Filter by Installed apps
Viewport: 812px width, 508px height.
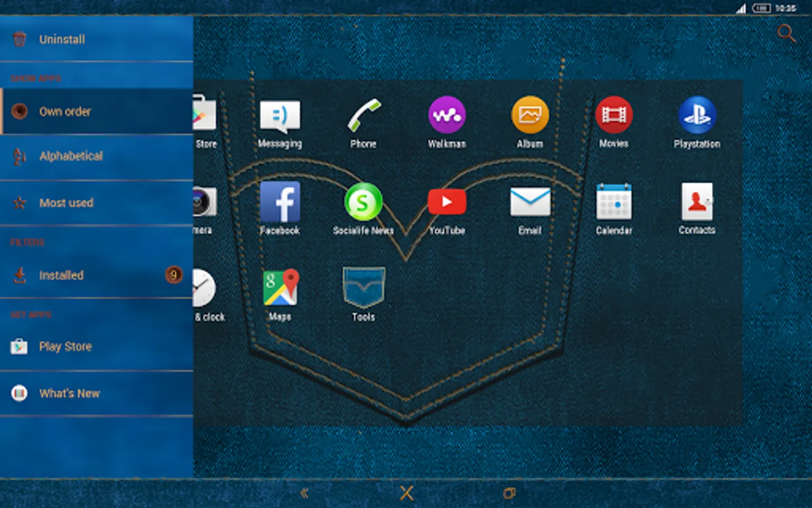pos(96,275)
